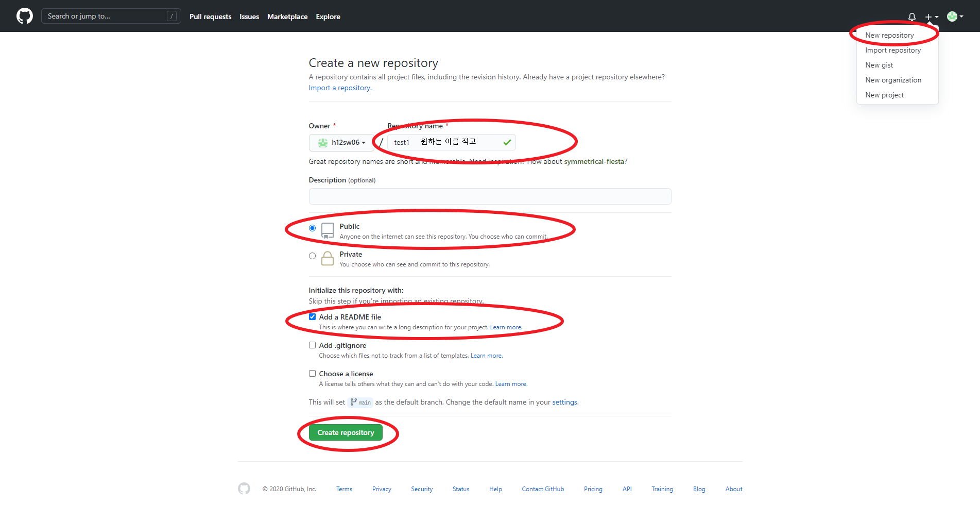Open Blog link in footer

click(699, 489)
